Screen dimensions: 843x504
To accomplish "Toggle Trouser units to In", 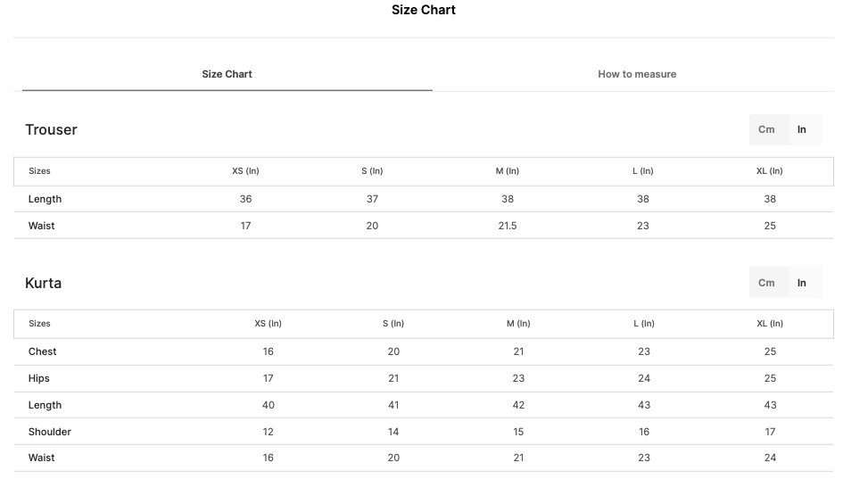I will (802, 129).
